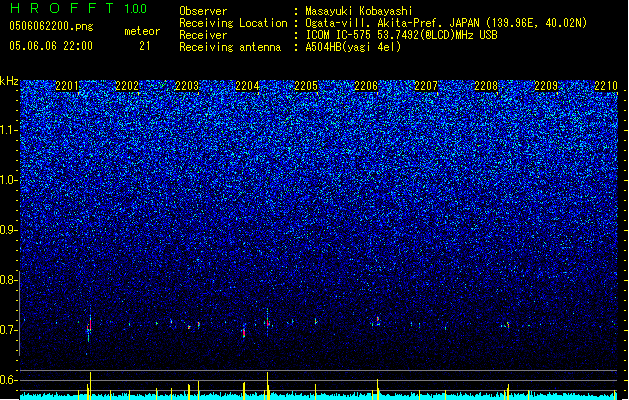Click the 'Receiving antenna' label
629x400 pixels.
(230, 47)
